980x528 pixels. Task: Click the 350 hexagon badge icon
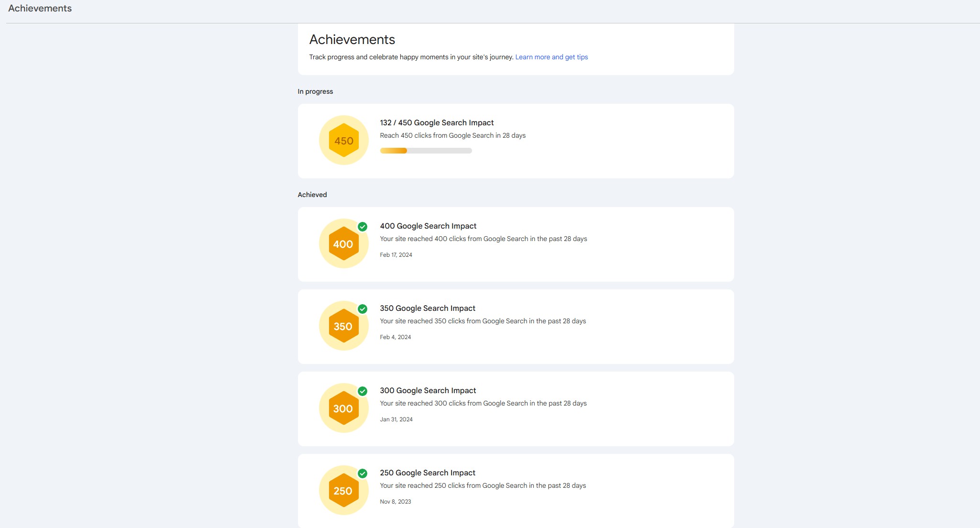(x=343, y=326)
